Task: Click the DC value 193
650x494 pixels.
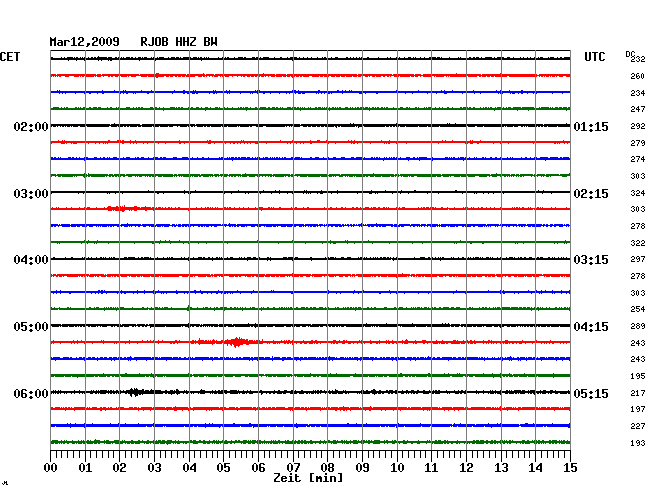Action: click(638, 443)
